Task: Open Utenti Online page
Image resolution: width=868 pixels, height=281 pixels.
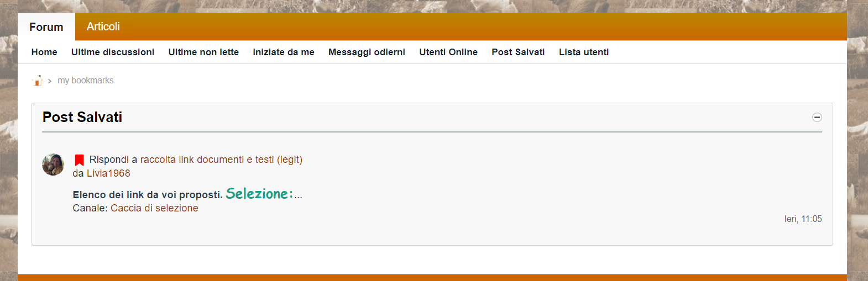Action: point(448,52)
